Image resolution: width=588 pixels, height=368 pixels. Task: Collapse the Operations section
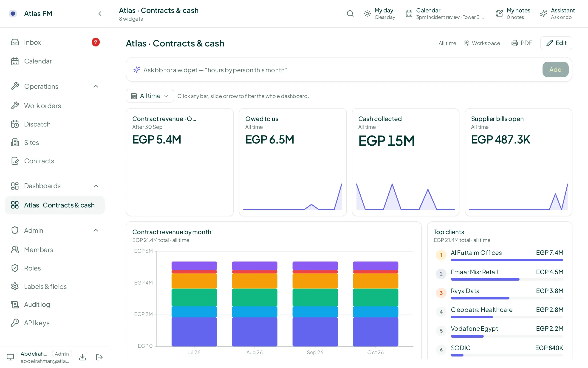click(96, 86)
